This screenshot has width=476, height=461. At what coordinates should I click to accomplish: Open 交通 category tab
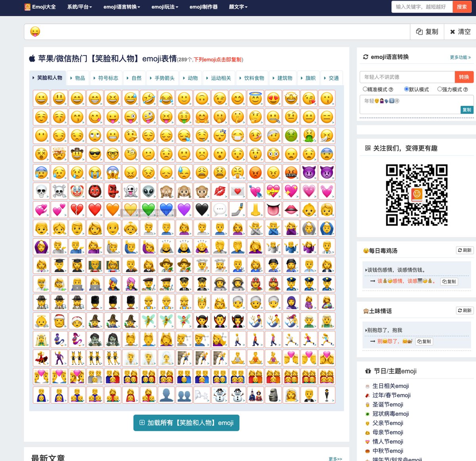coord(331,78)
